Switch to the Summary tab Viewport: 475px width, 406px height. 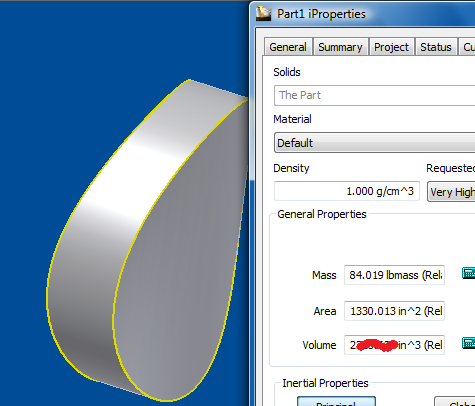click(340, 47)
